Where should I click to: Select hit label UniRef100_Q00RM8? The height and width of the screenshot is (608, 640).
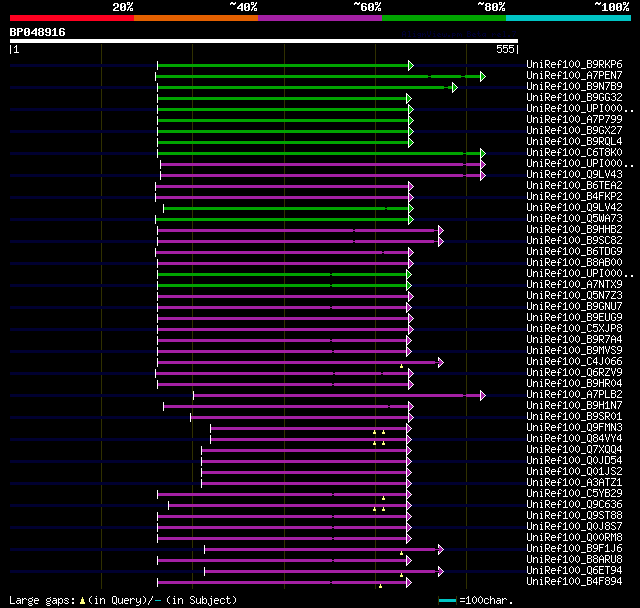coord(574,538)
